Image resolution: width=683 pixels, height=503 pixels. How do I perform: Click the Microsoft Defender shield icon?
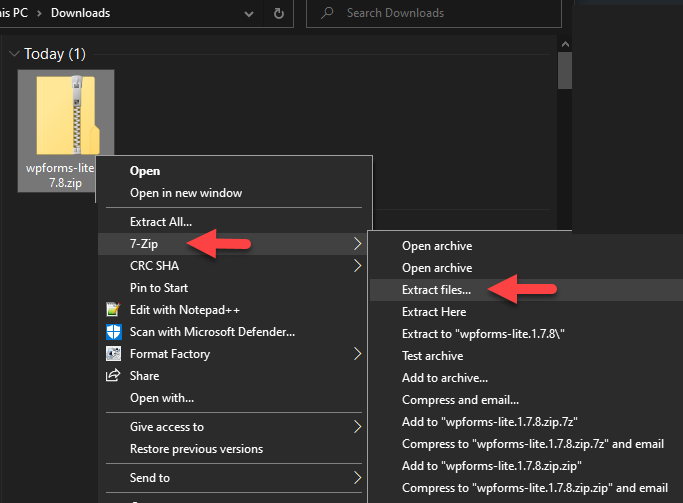pos(113,332)
